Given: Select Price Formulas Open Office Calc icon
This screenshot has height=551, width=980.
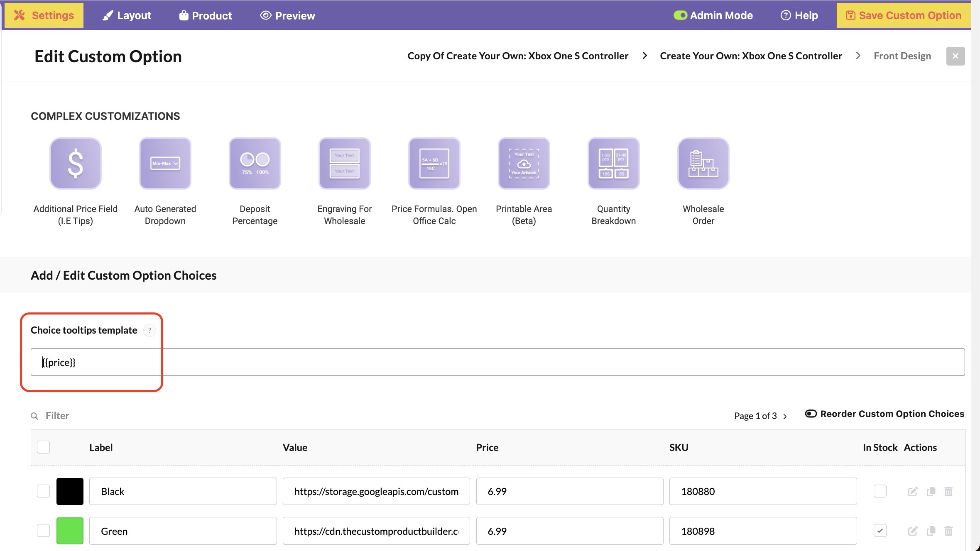Looking at the screenshot, I should pos(434,163).
